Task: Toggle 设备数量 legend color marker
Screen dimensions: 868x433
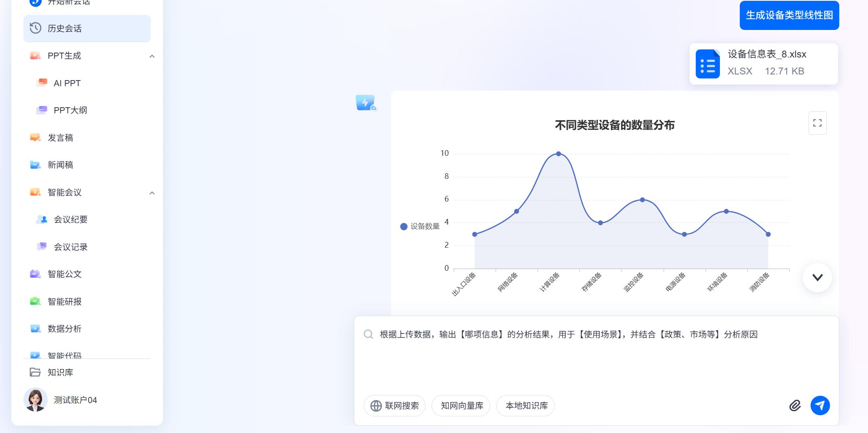Action: 404,227
